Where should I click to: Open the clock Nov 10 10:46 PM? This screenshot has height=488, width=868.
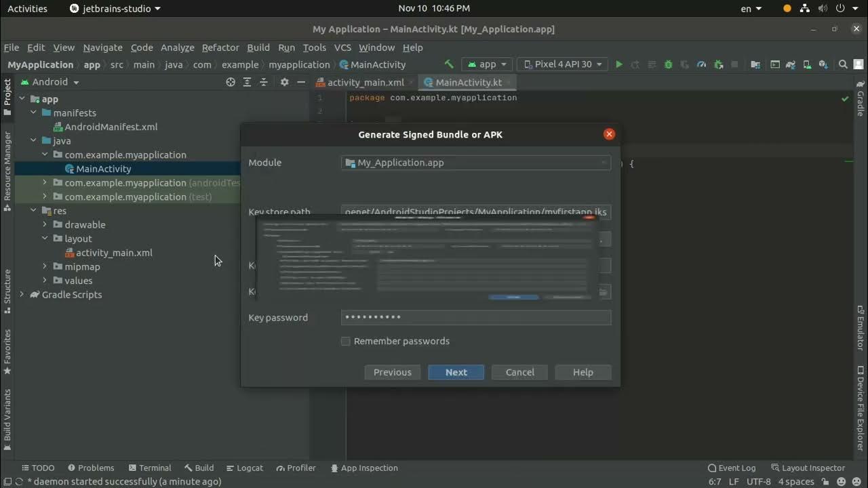click(x=434, y=9)
